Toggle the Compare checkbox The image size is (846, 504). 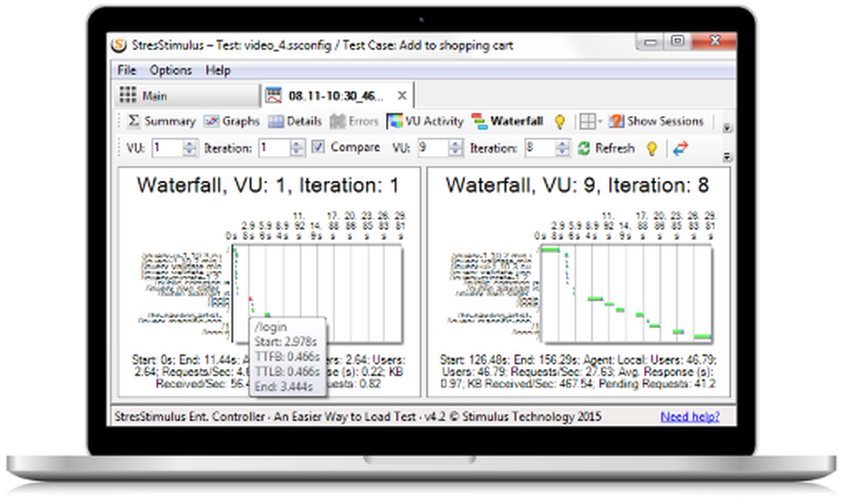click(318, 147)
